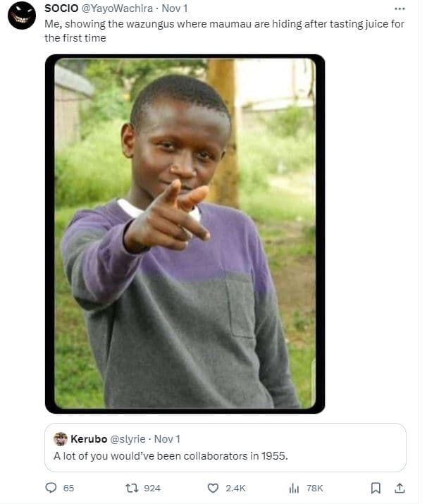Click the @YayoWachira handle
This screenshot has width=427, height=504.
tap(116, 8)
